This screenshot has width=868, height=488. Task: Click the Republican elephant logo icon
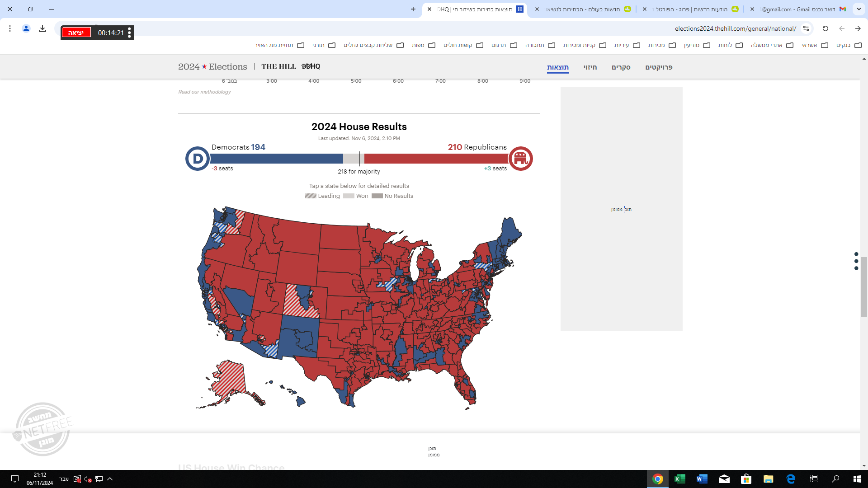[x=520, y=159]
